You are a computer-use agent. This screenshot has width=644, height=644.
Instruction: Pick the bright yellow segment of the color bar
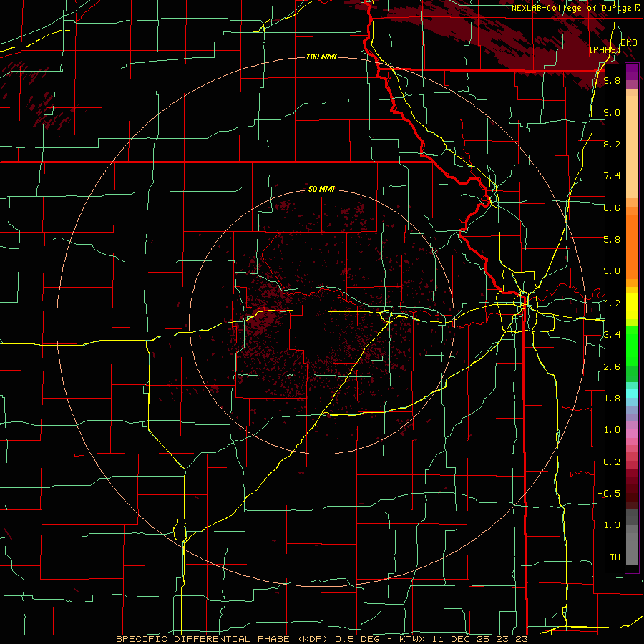point(632,306)
